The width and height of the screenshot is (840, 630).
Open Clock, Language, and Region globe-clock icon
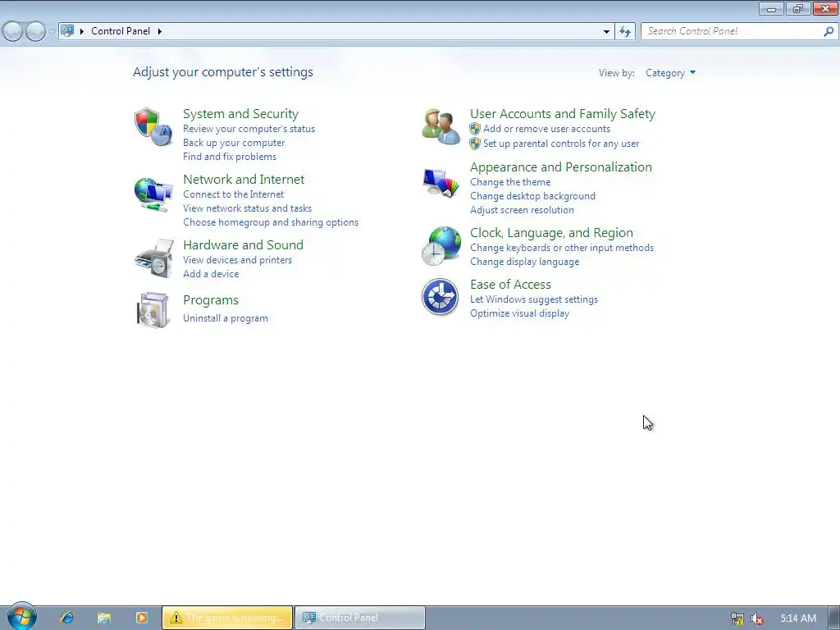point(441,246)
